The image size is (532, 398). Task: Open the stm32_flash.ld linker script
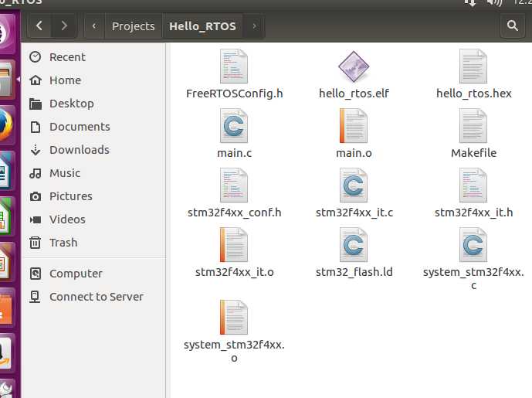pyautogui.click(x=354, y=245)
